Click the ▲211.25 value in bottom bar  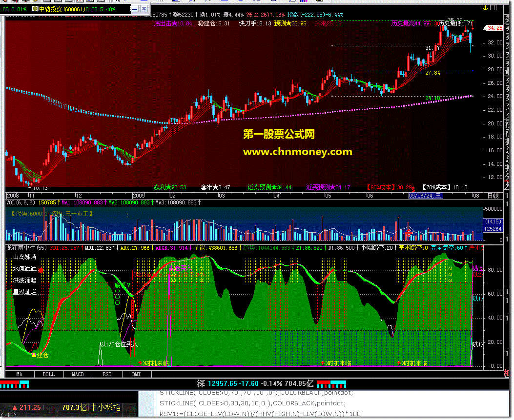point(26,407)
